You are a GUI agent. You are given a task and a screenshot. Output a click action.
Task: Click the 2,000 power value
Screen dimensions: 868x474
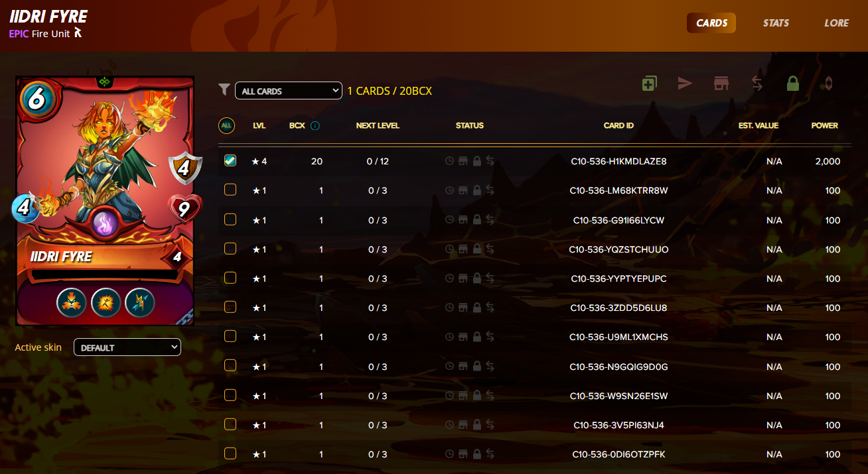(x=828, y=161)
